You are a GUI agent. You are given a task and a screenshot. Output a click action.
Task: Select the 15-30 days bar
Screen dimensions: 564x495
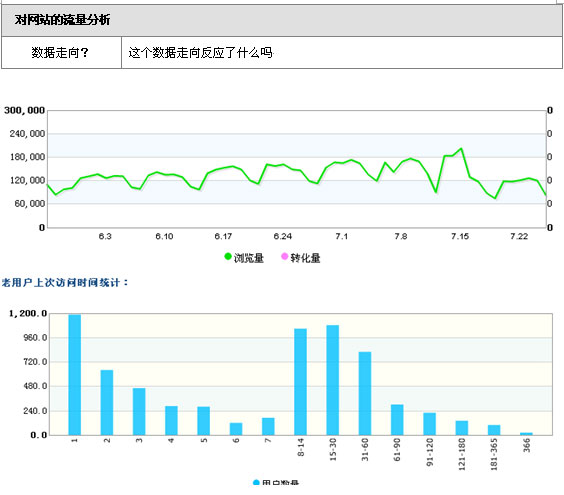[x=333, y=380]
